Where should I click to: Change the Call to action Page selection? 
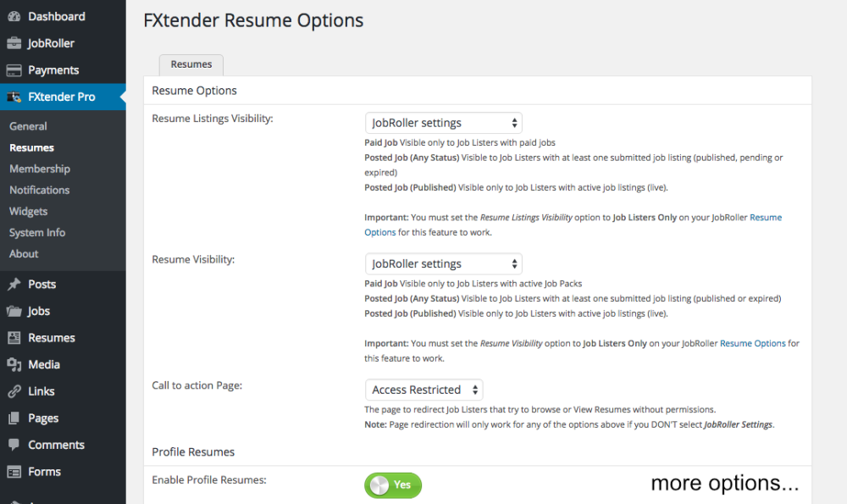point(423,390)
